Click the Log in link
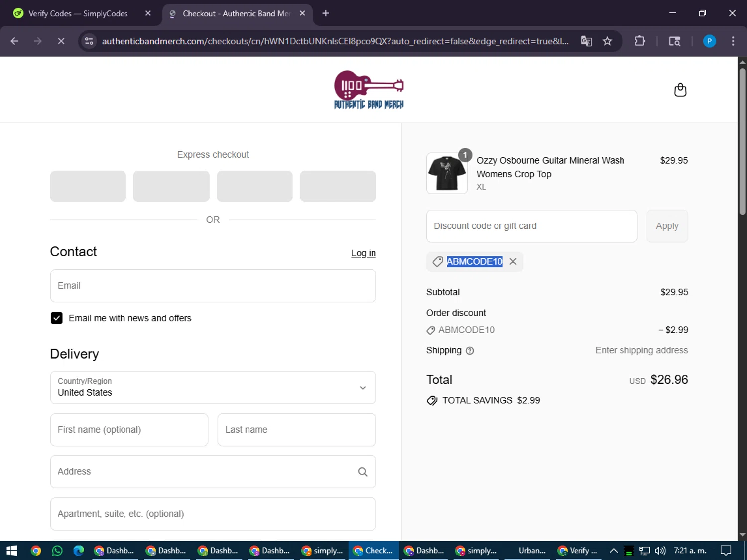Viewport: 747px width, 560px height. coord(364,253)
